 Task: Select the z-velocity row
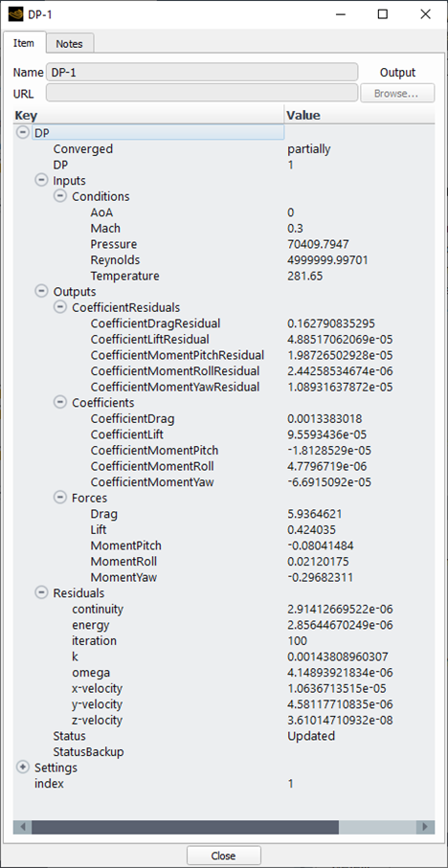(224, 721)
